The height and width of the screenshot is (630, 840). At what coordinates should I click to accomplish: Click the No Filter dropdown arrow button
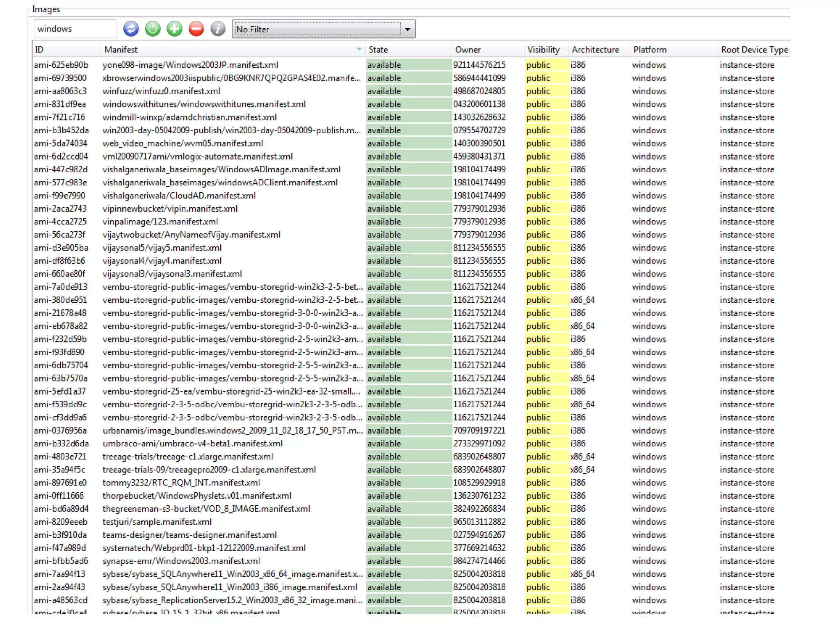(408, 29)
